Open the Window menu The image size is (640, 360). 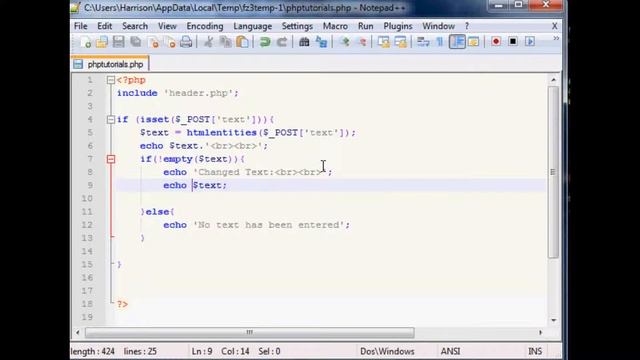(438, 26)
